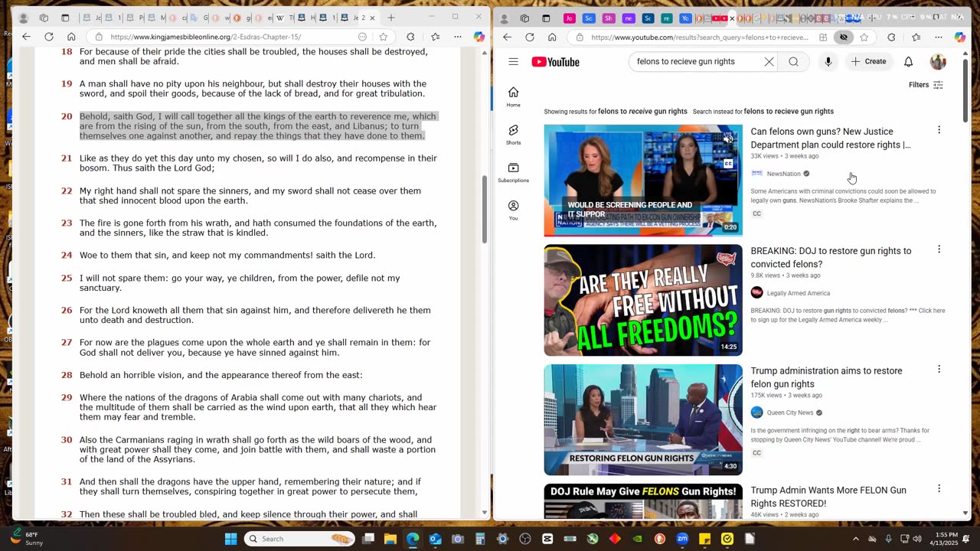Toggle captions icon on NewsNation thumbnail preview
Screen dimensions: 980x551
(728, 163)
